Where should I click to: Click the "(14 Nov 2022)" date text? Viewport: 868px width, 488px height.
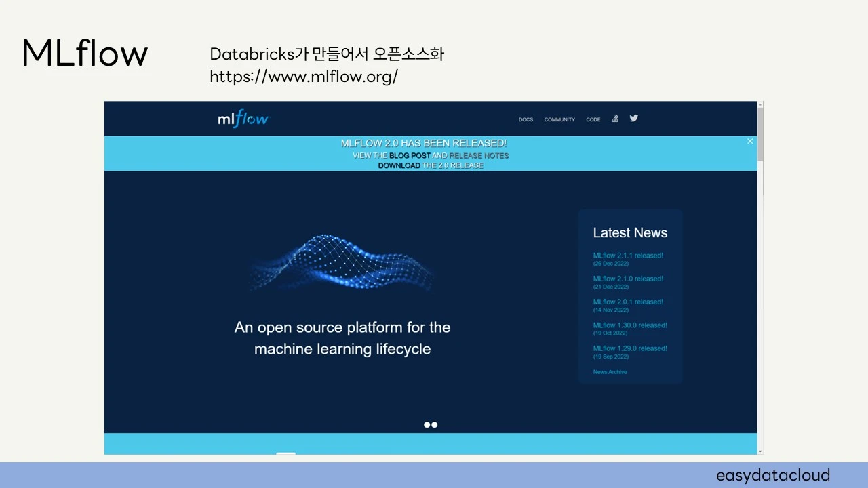pos(610,310)
